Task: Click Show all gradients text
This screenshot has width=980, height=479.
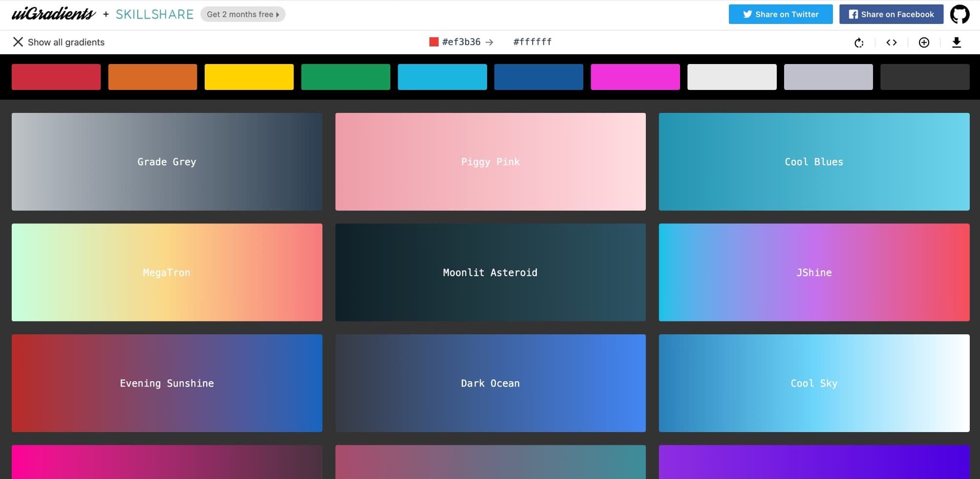Action: pyautogui.click(x=66, y=42)
